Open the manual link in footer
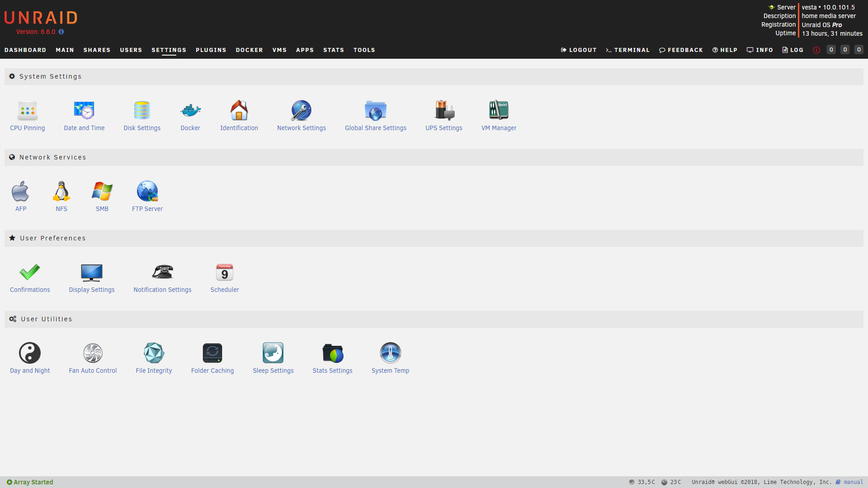The image size is (868, 488). click(853, 482)
